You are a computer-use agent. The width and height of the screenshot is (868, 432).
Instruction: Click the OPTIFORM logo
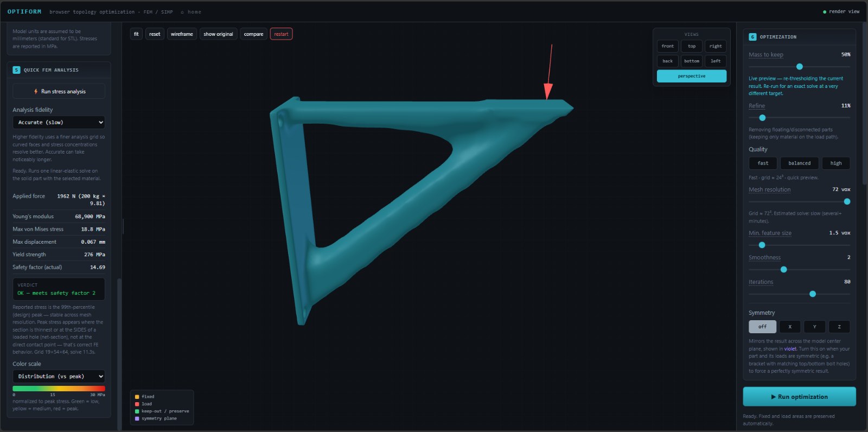[24, 11]
